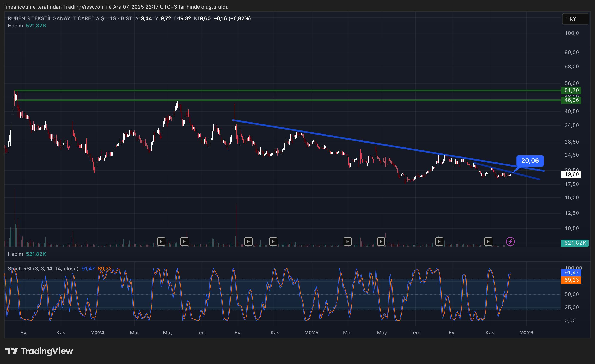Click the E marker left of Eyl 2025
Image resolution: width=595 pixels, height=364 pixels.
coord(439,241)
